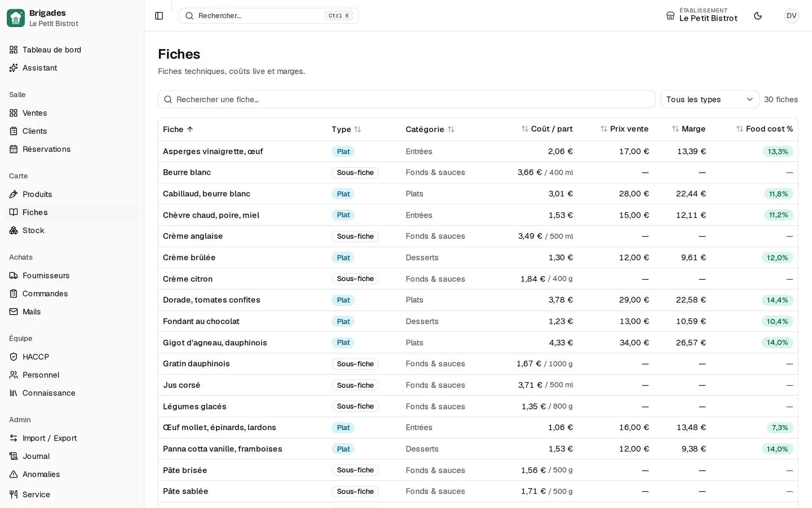Click the 7,3% food cost badge
The image size is (812, 508).
779,428
